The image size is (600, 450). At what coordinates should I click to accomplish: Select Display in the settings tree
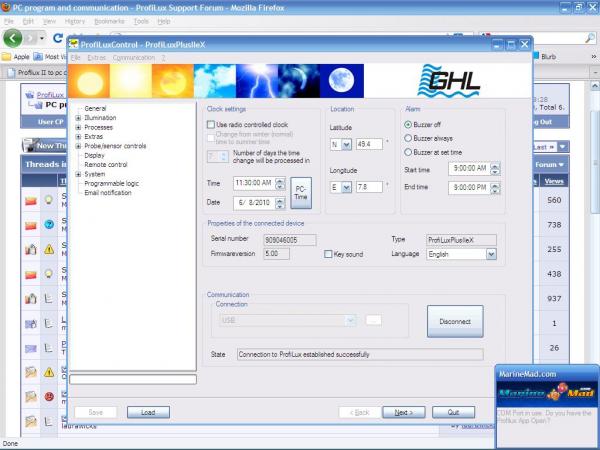click(94, 155)
